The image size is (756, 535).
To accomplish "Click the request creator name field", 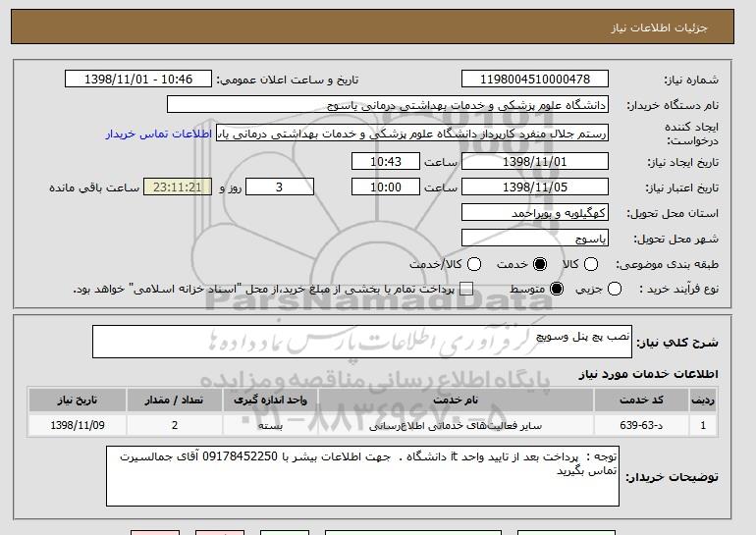I will (x=412, y=134).
